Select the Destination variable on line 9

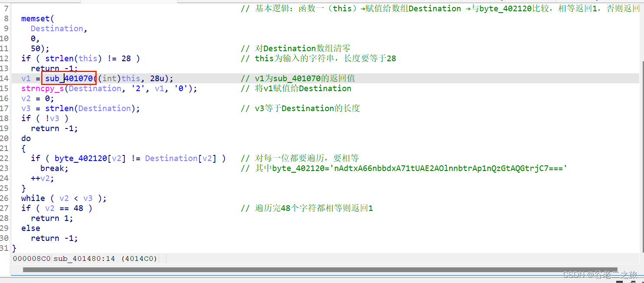(x=56, y=28)
